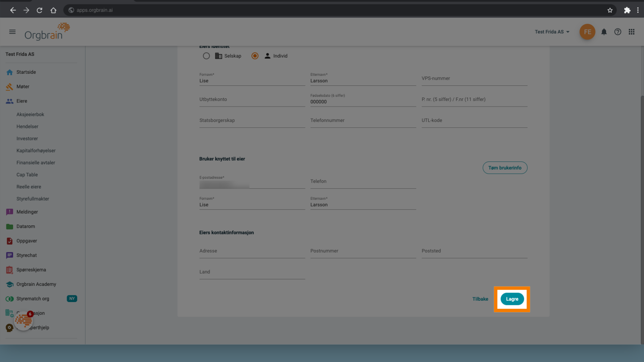Click the Styrematch org icon
Image resolution: width=644 pixels, height=362 pixels.
pyautogui.click(x=9, y=299)
